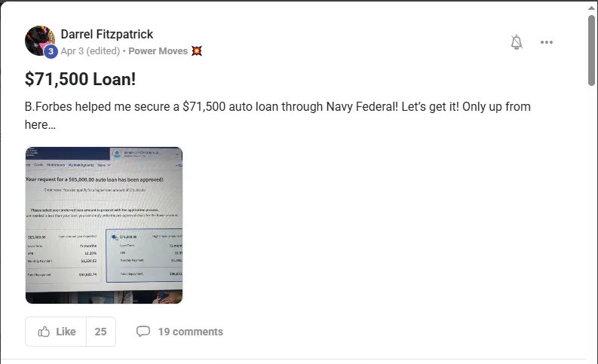Toggle the post notification bell
598x364 pixels.
[x=517, y=42]
